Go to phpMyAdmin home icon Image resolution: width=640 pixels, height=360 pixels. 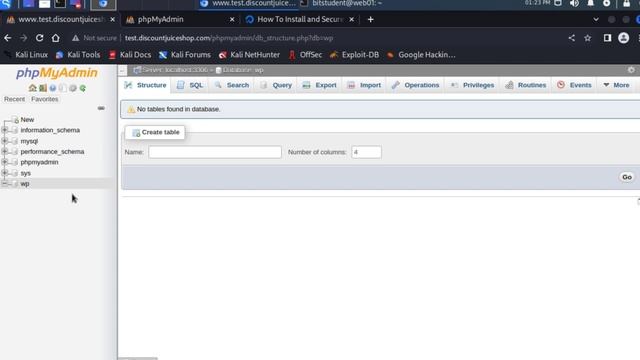click(x=32, y=88)
